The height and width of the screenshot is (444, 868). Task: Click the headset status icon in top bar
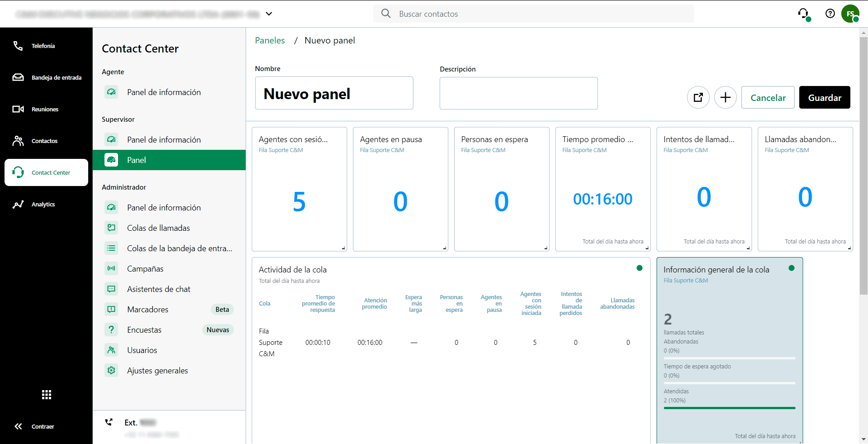tap(804, 14)
